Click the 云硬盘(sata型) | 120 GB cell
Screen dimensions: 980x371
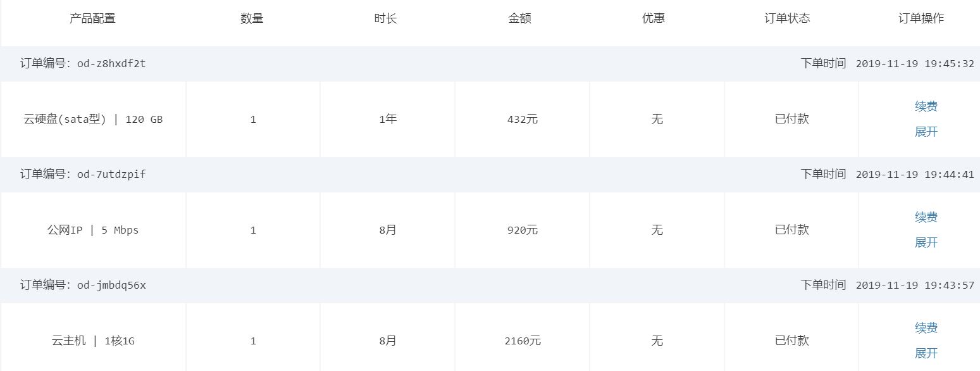pos(93,119)
